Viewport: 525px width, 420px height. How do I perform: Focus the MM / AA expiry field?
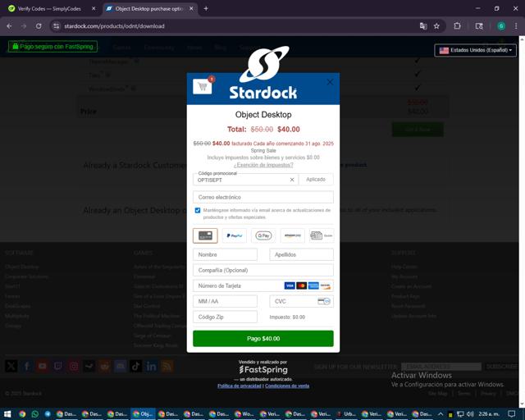click(225, 301)
